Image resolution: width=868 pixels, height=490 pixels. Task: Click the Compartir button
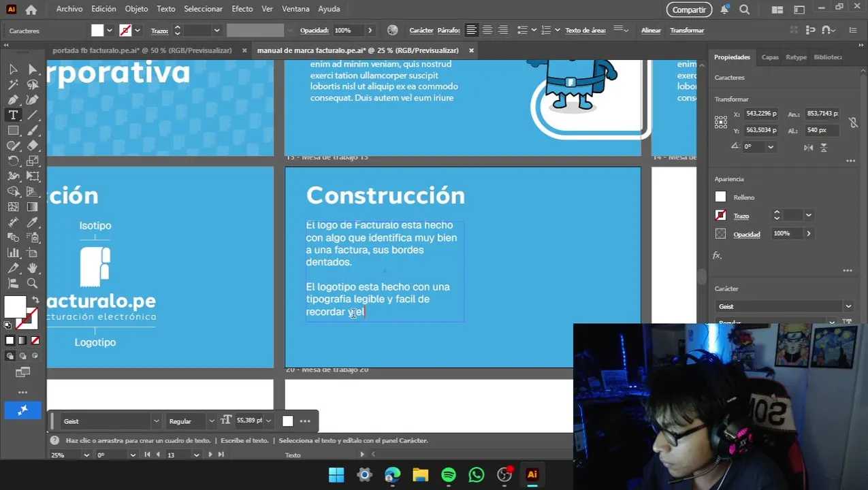point(689,10)
